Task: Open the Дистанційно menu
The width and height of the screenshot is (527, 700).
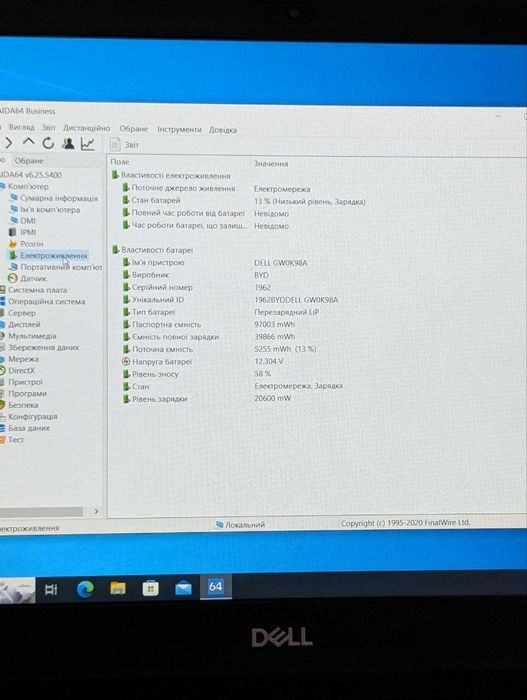Action: (x=86, y=128)
